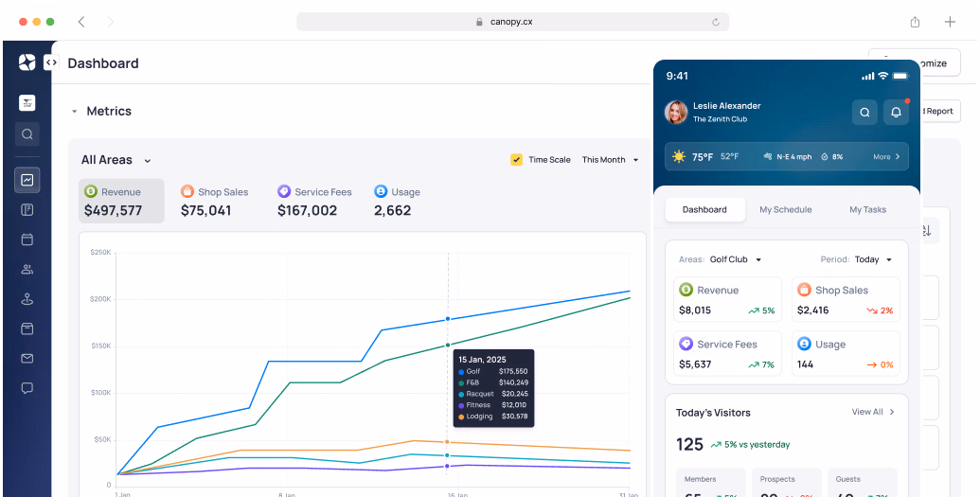Click Leslie Alexander's profile avatar
Screen dimensions: 980x497
click(x=676, y=113)
